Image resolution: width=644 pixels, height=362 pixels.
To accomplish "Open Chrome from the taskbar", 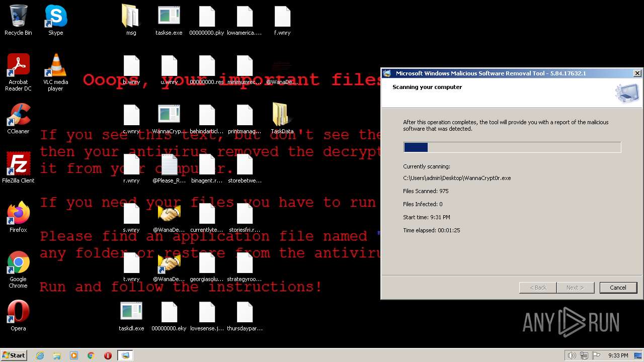I will pos(91,355).
